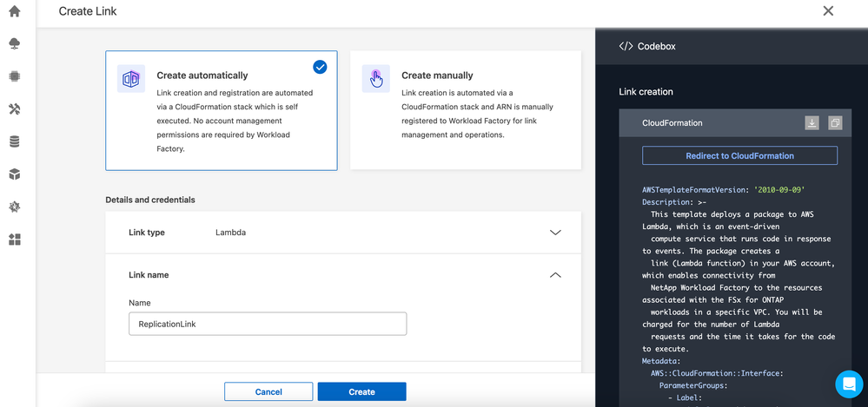868x407 pixels.
Task: Open the chat support bubble
Action: pyautogui.click(x=848, y=384)
